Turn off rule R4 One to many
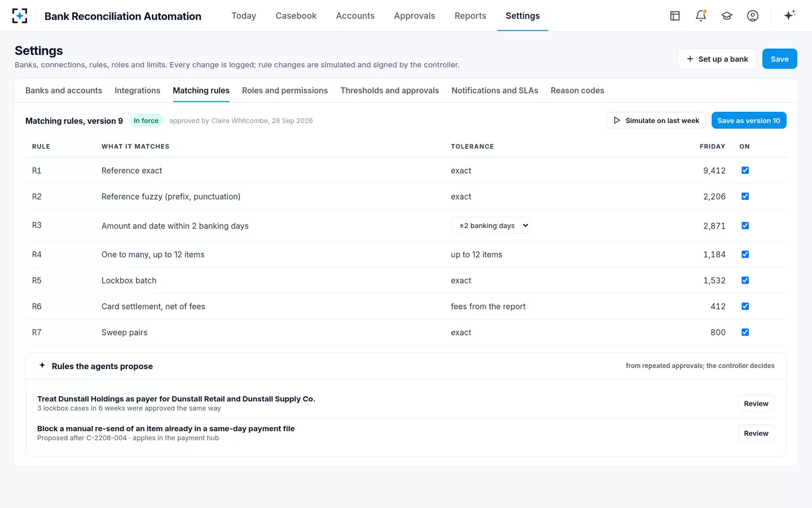The height and width of the screenshot is (508, 812). click(745, 255)
